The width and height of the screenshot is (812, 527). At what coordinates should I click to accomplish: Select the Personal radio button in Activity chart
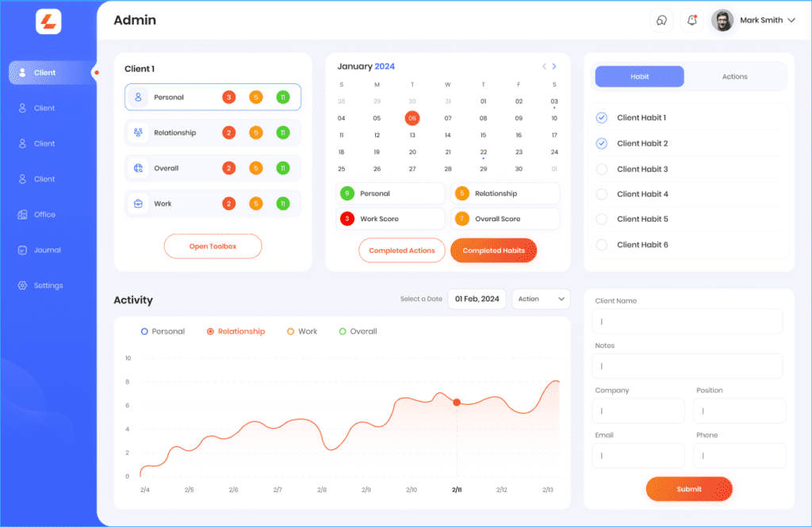click(x=144, y=331)
